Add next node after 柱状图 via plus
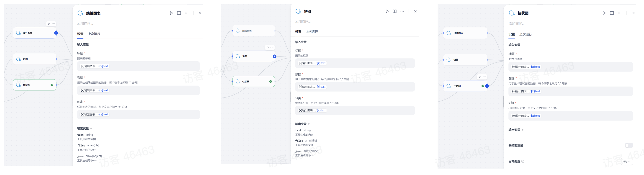Viewport: 644px width, 175px height. point(487,86)
